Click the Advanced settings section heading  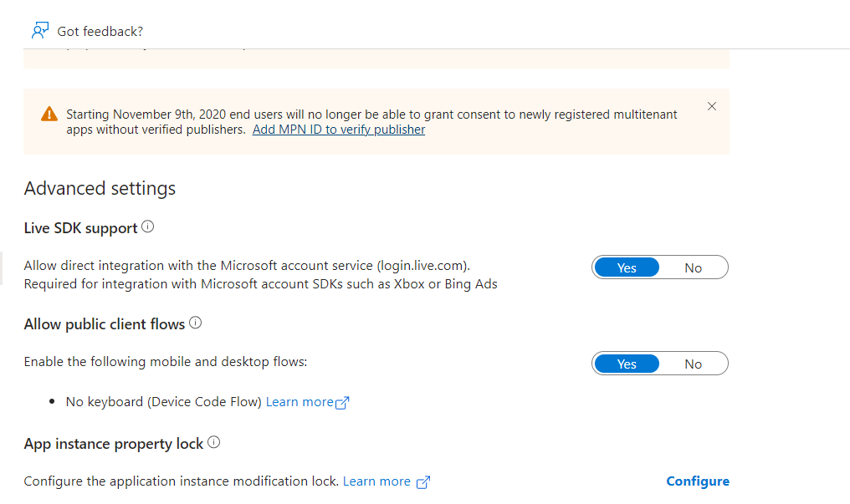coord(100,187)
